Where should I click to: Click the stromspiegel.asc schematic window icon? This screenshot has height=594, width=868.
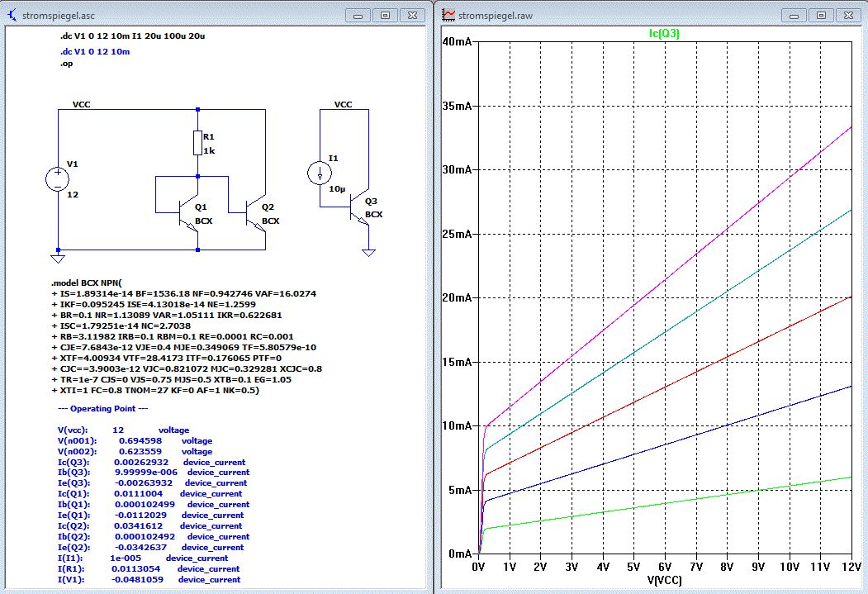11,14
